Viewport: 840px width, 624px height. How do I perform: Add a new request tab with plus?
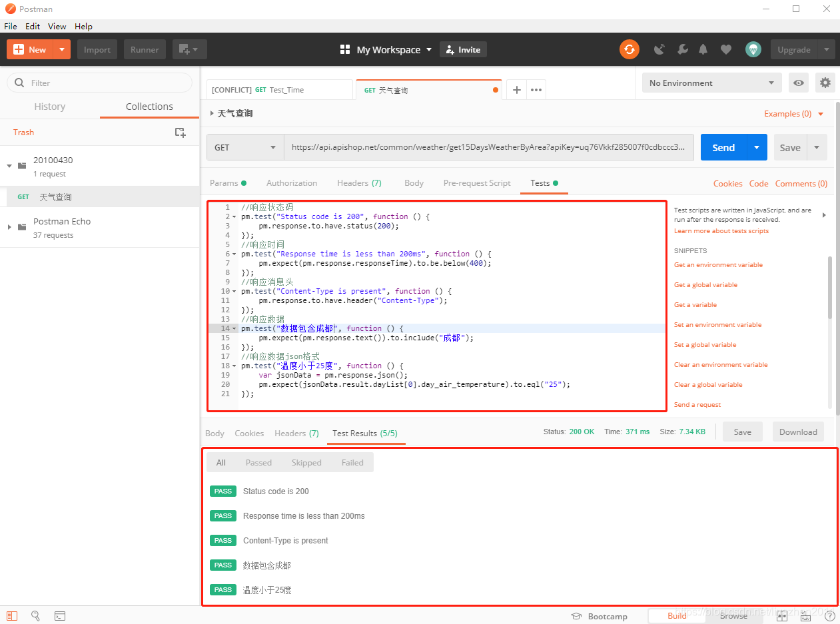pos(517,90)
